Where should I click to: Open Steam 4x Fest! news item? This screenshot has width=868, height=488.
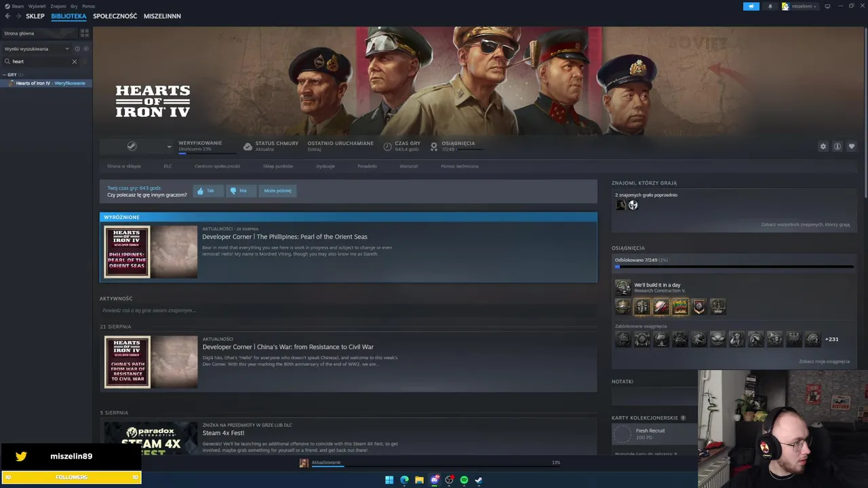(x=223, y=433)
